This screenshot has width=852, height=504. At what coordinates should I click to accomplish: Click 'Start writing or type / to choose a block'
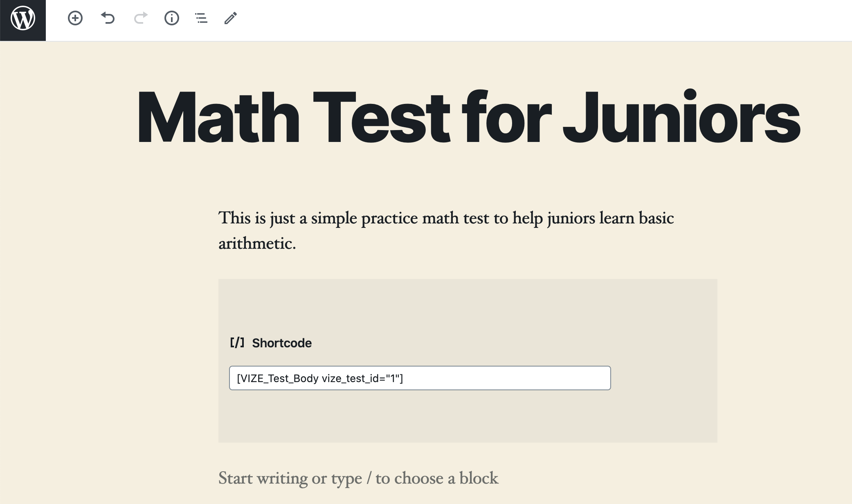click(x=358, y=478)
